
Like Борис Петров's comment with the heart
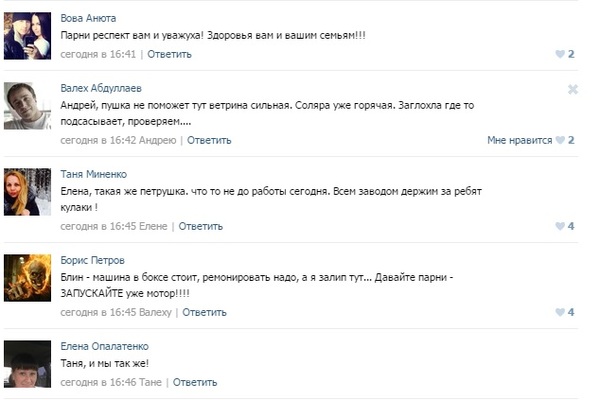pos(560,312)
